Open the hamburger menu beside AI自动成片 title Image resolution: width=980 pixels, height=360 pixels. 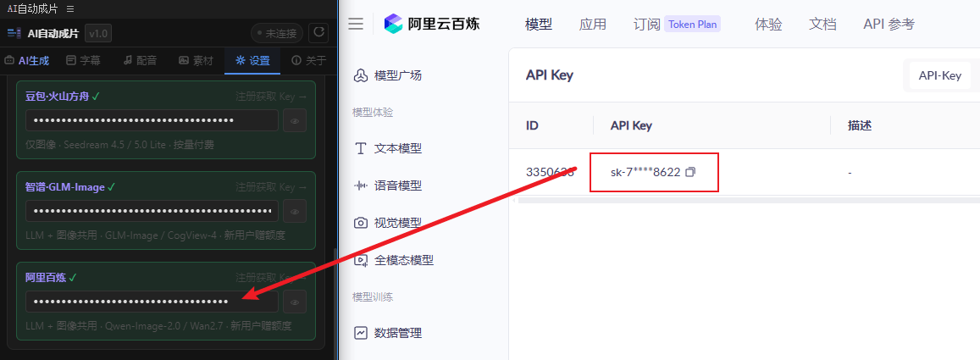coord(70,8)
